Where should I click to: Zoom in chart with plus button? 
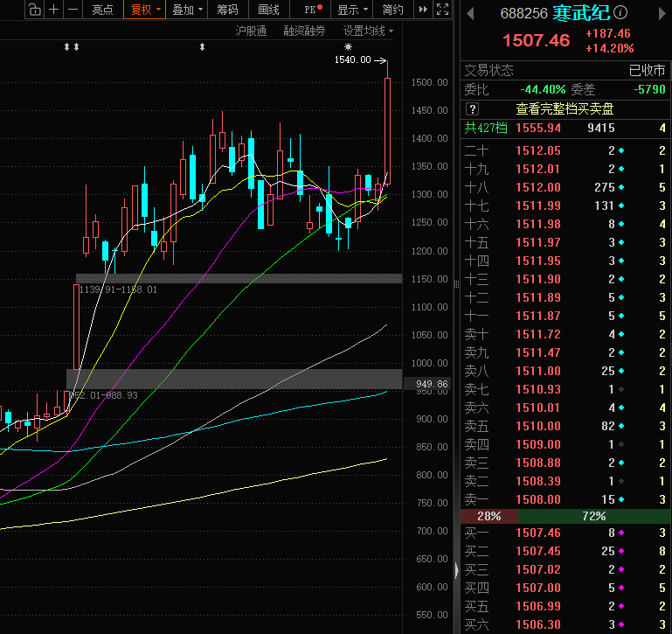pos(53,9)
